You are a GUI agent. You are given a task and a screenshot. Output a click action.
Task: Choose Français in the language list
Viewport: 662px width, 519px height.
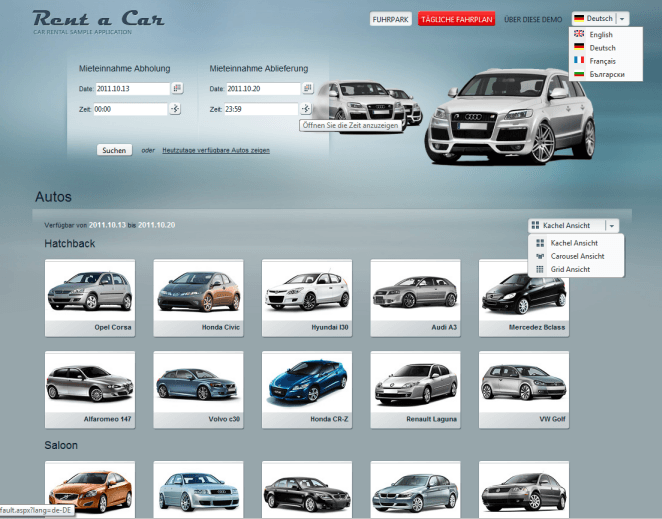606,61
